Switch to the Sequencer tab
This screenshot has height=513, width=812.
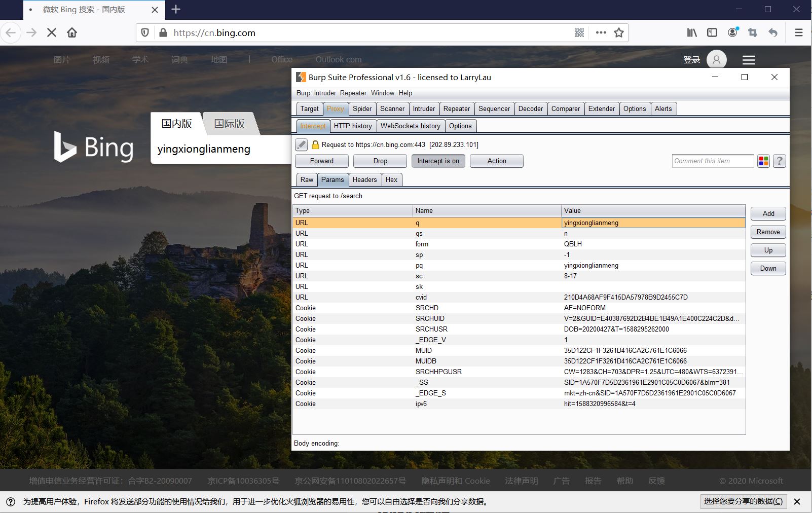coord(494,108)
